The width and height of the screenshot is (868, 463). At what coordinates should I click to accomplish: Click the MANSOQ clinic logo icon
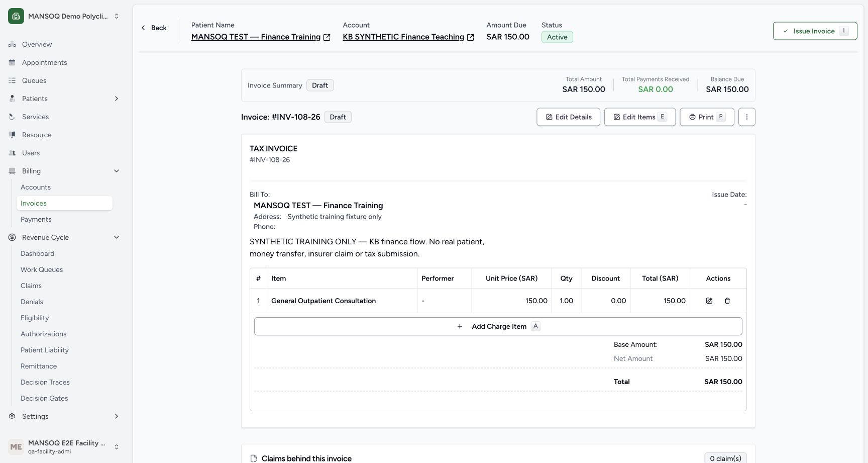click(16, 16)
